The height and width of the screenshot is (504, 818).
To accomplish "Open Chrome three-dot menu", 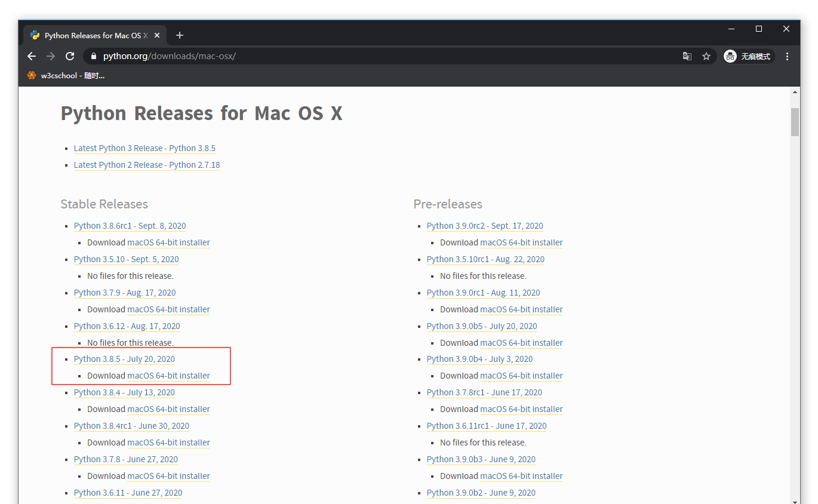I will pyautogui.click(x=787, y=56).
